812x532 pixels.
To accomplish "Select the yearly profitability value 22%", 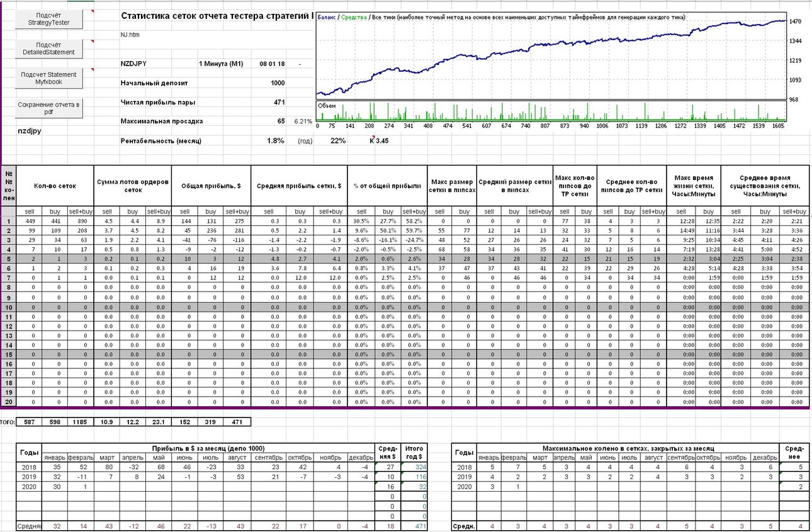I will tap(338, 141).
